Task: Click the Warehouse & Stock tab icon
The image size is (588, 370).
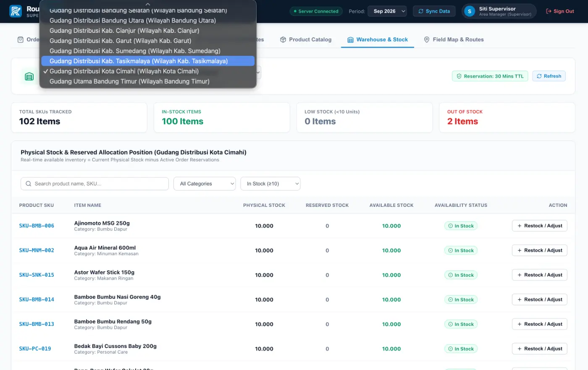Action: (350, 40)
